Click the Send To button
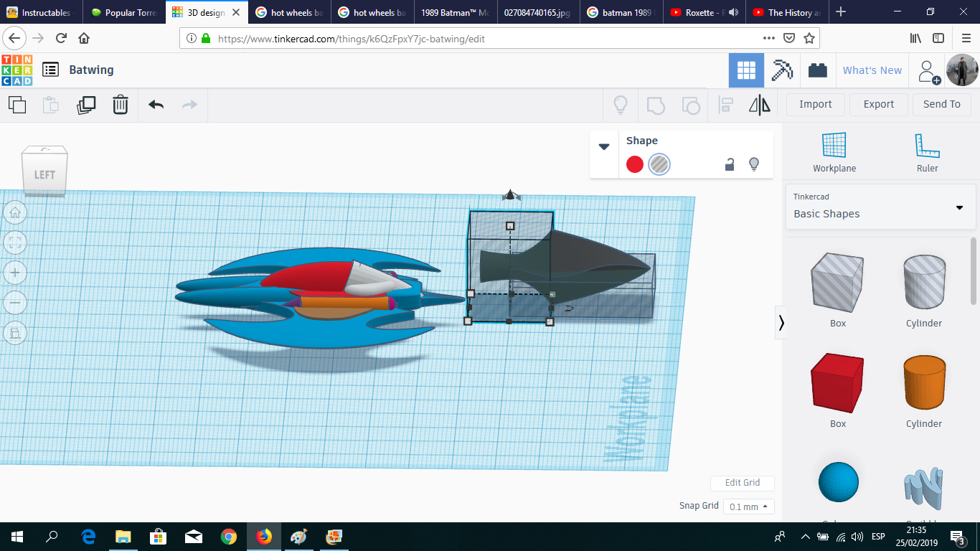Screen dimensions: 980x551 click(x=942, y=105)
